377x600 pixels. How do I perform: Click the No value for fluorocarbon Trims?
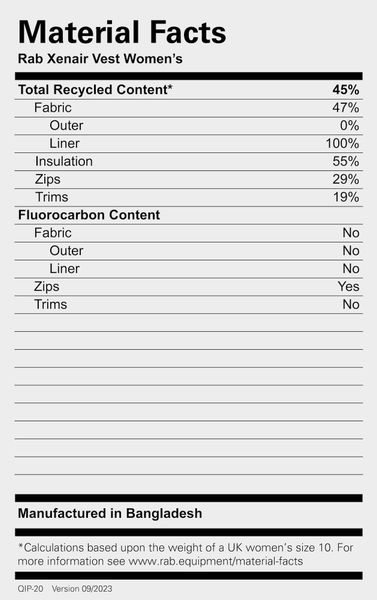tap(351, 304)
